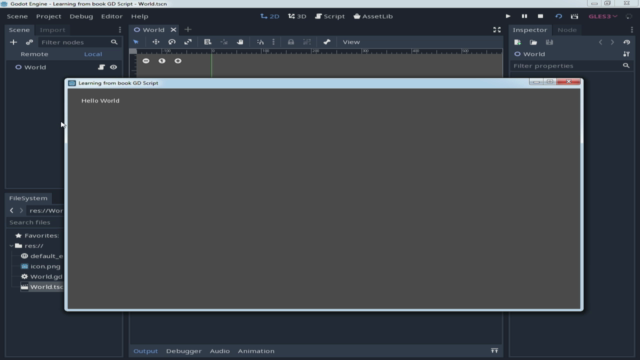Viewport: 640px width, 360px height.
Task: Instance a scene with link icon
Action: pos(29,42)
